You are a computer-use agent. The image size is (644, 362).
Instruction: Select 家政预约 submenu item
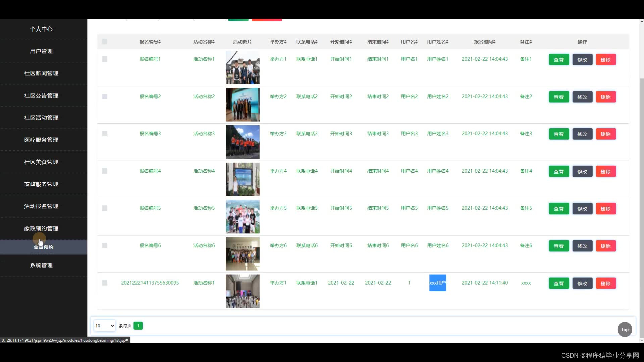pyautogui.click(x=44, y=247)
